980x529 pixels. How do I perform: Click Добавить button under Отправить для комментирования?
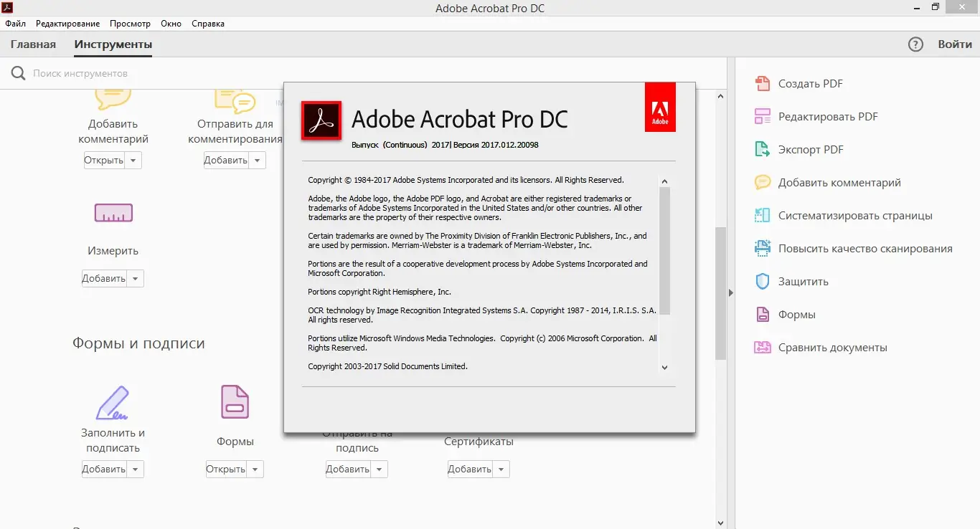click(226, 161)
